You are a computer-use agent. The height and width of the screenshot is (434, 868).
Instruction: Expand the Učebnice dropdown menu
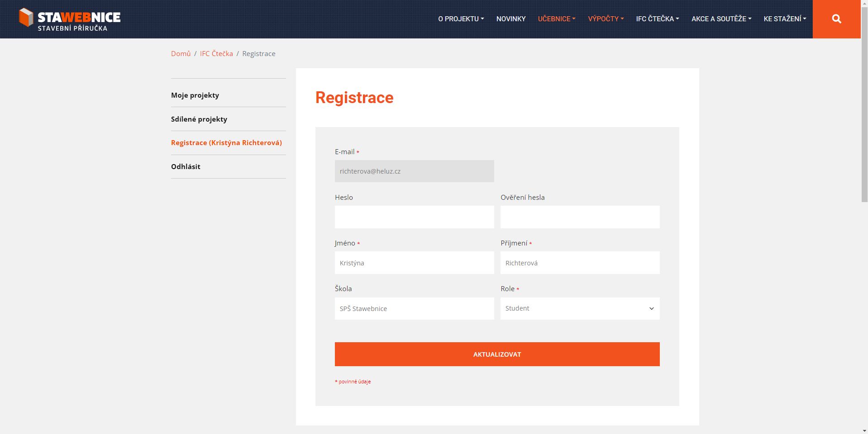point(556,19)
